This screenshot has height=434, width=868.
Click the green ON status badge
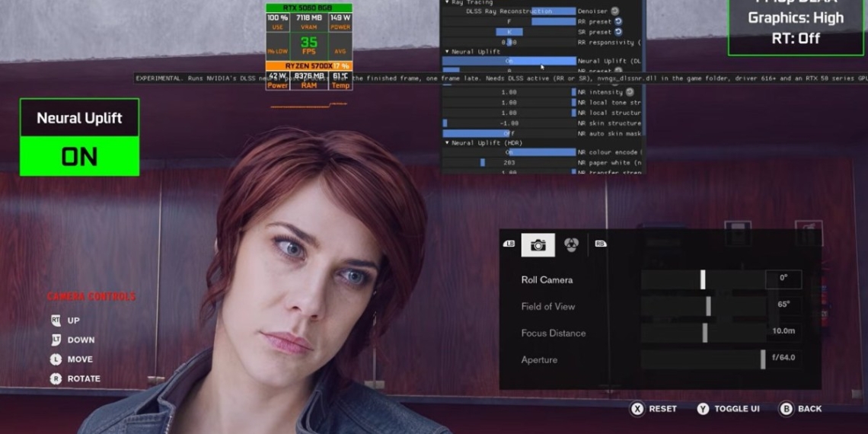(x=80, y=157)
